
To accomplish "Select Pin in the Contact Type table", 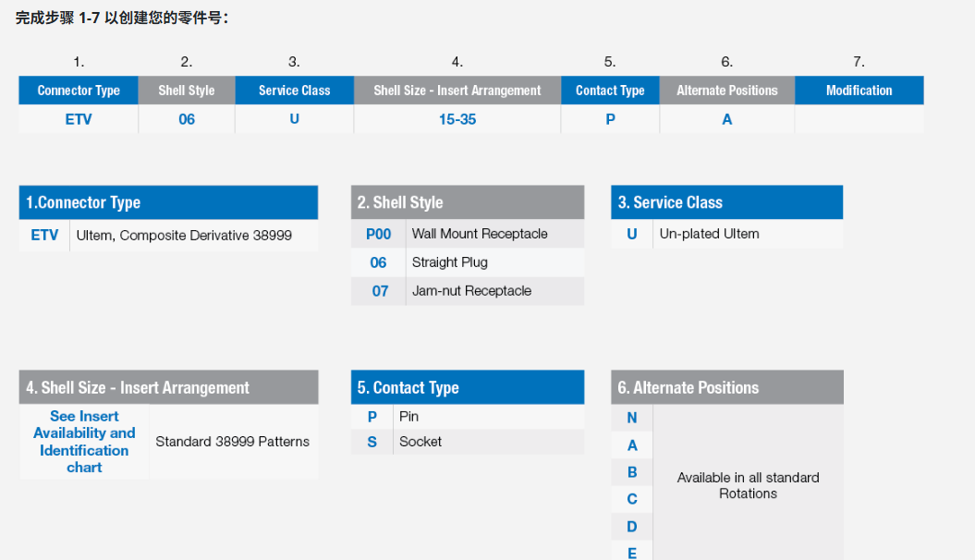I will click(408, 417).
